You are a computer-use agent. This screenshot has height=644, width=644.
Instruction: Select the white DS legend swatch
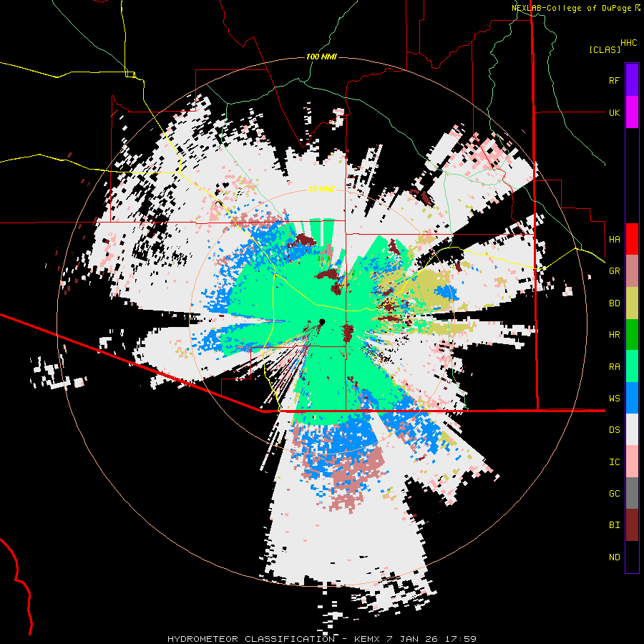(x=632, y=429)
